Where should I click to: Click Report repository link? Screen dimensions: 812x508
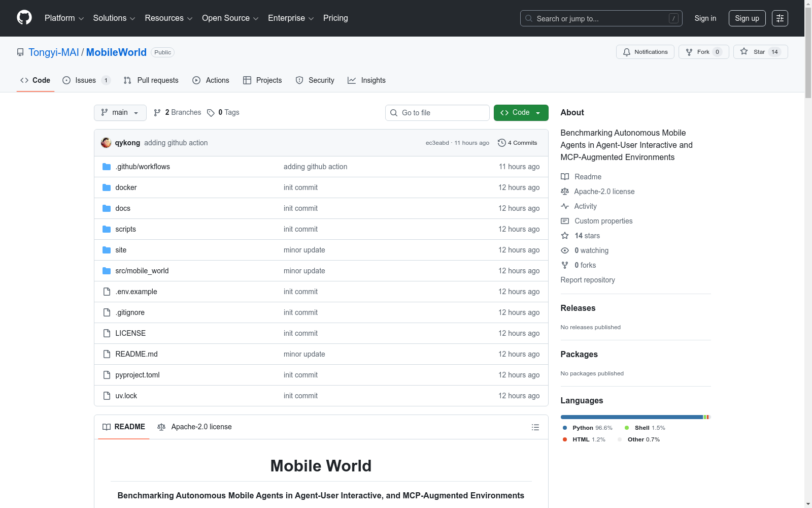[588, 280]
